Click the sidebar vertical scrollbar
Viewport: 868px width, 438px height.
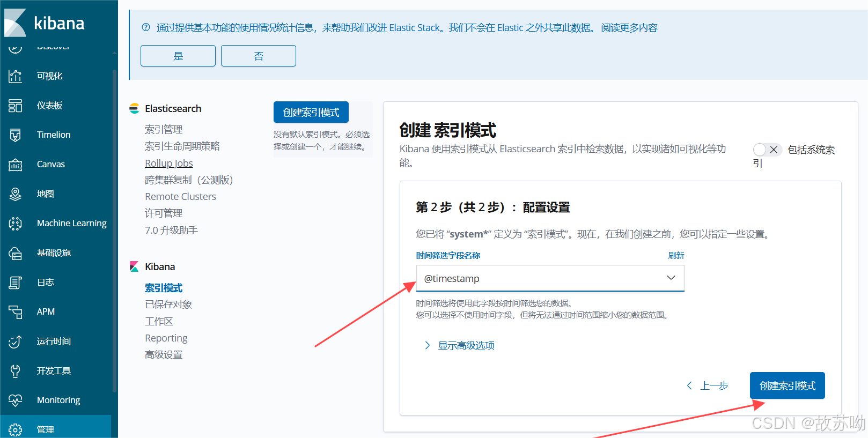[x=114, y=231]
